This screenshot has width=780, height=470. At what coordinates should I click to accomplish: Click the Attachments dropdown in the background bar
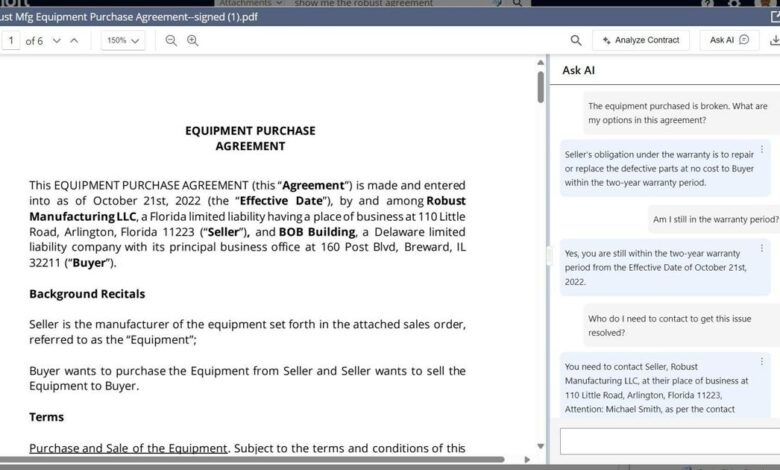(251, 3)
